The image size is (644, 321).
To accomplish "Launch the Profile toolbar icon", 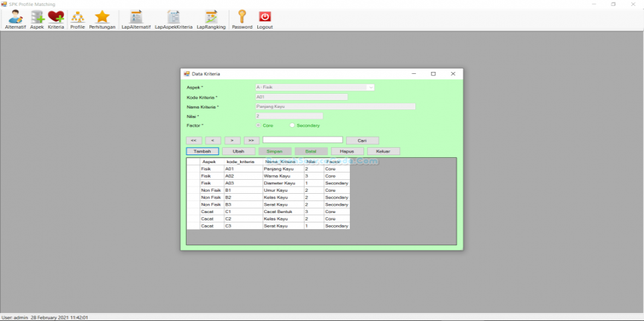I will [77, 20].
